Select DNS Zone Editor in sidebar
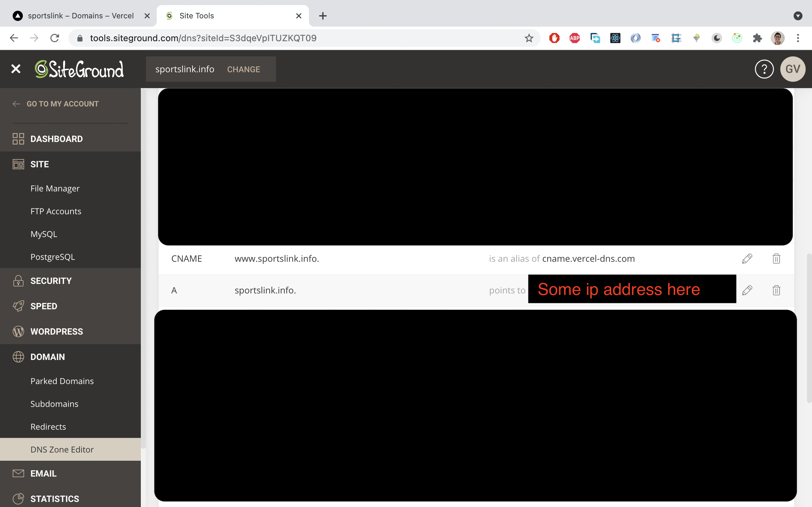 tap(62, 449)
